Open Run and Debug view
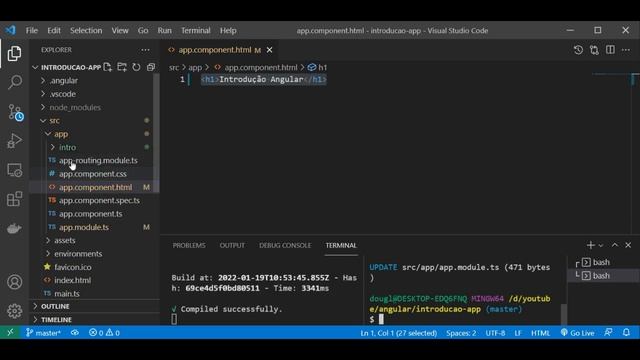This screenshot has width=640, height=360. tap(14, 141)
